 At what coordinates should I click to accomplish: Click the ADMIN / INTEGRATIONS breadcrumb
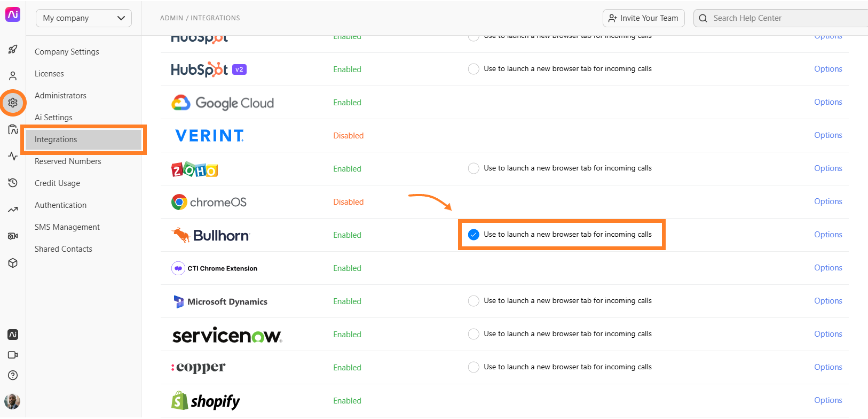(200, 18)
